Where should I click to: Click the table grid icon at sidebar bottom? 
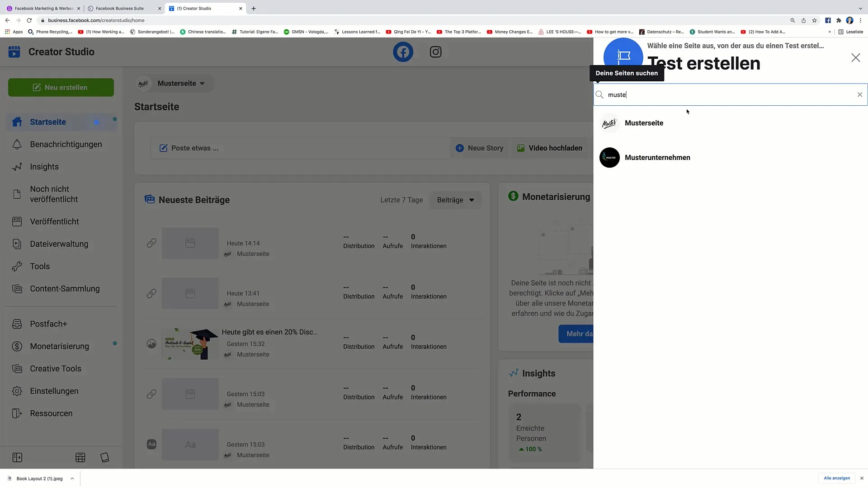click(80, 458)
